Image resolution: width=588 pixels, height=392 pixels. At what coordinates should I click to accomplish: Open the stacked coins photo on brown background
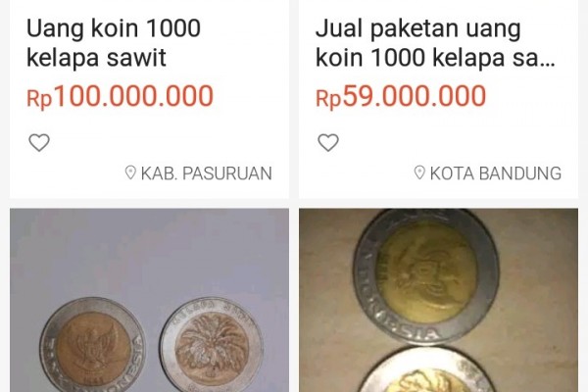coord(438,300)
